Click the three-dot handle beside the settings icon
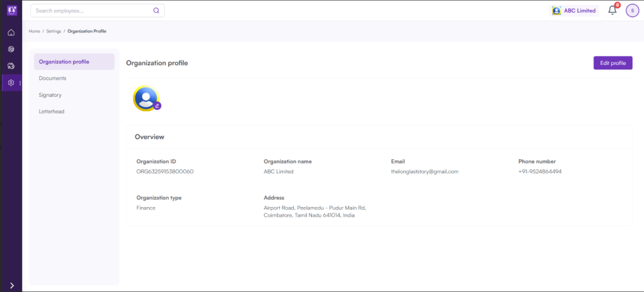This screenshot has width=644, height=292. tap(20, 83)
